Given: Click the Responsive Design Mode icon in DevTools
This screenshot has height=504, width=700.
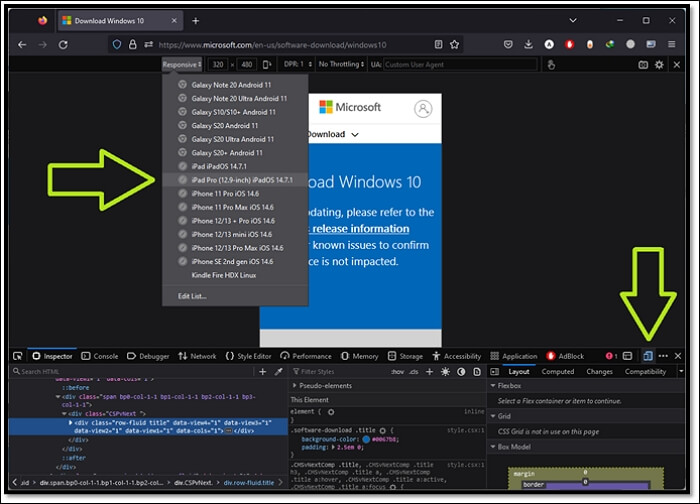Looking at the screenshot, I should (648, 355).
